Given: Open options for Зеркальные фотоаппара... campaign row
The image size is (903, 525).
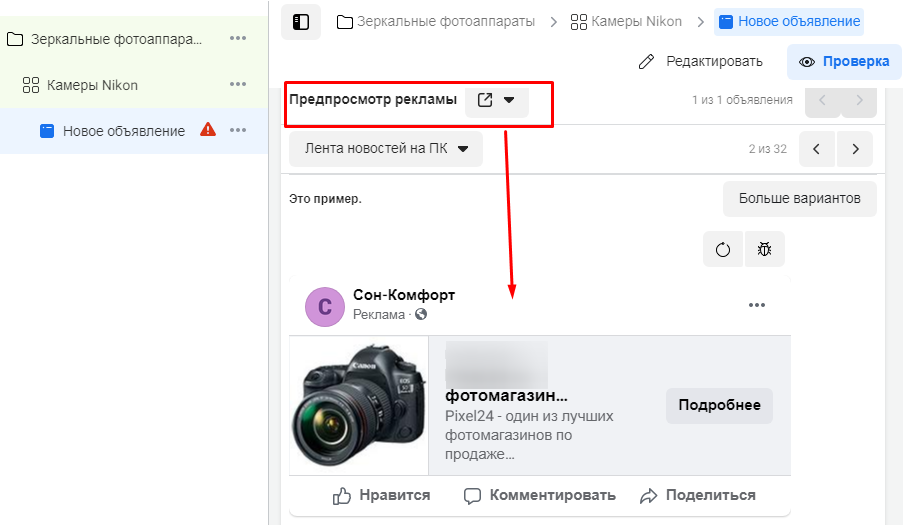Looking at the screenshot, I should tap(238, 38).
